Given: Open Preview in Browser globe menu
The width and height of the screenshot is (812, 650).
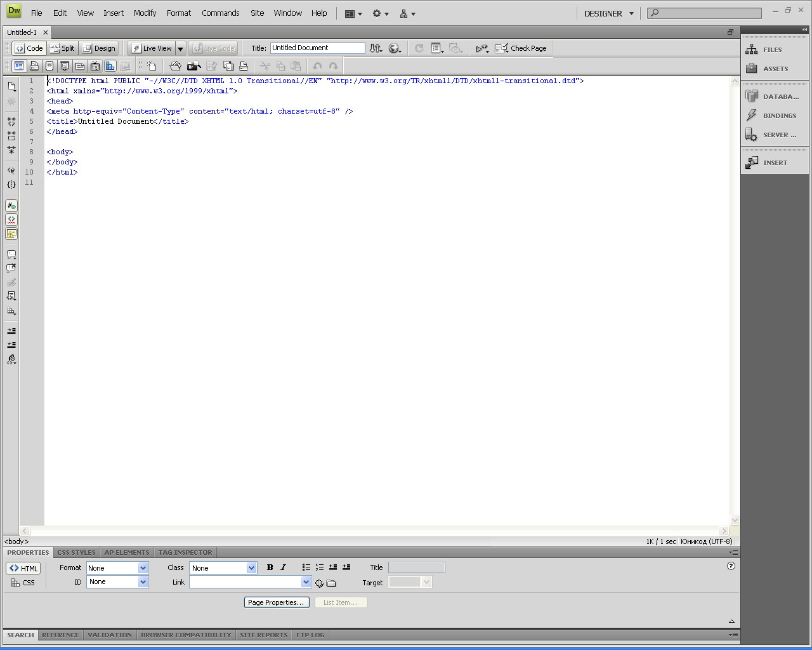Looking at the screenshot, I should click(x=395, y=48).
